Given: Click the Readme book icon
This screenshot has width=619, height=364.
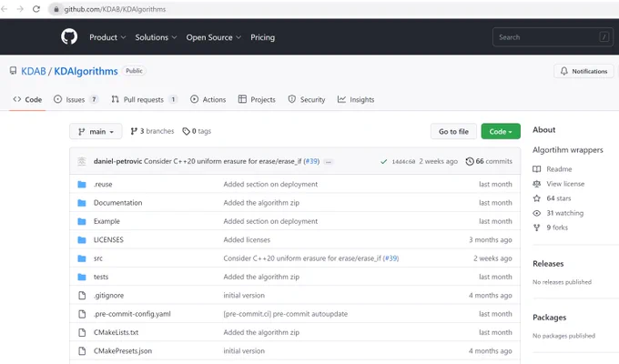Looking at the screenshot, I should pos(536,169).
